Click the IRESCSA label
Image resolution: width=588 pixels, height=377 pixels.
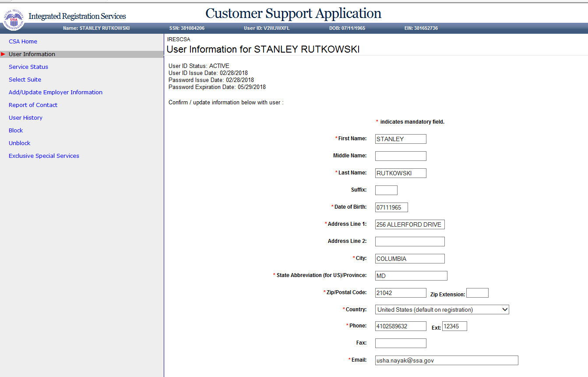pos(179,39)
